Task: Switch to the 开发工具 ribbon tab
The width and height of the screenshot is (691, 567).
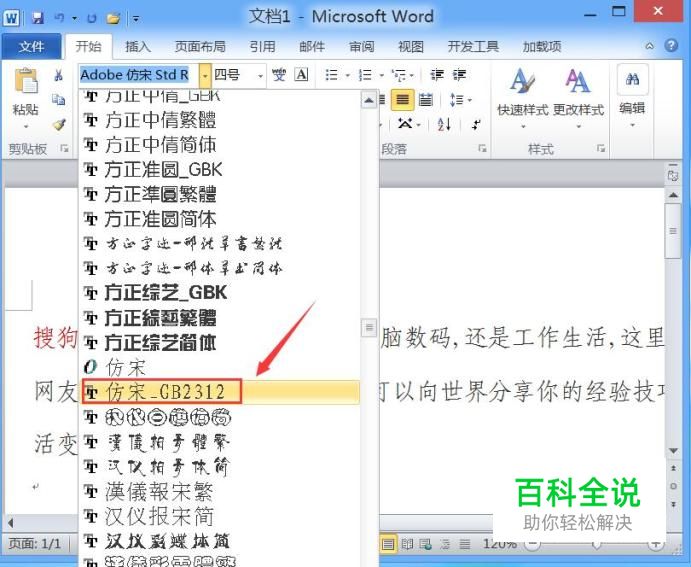Action: click(473, 46)
